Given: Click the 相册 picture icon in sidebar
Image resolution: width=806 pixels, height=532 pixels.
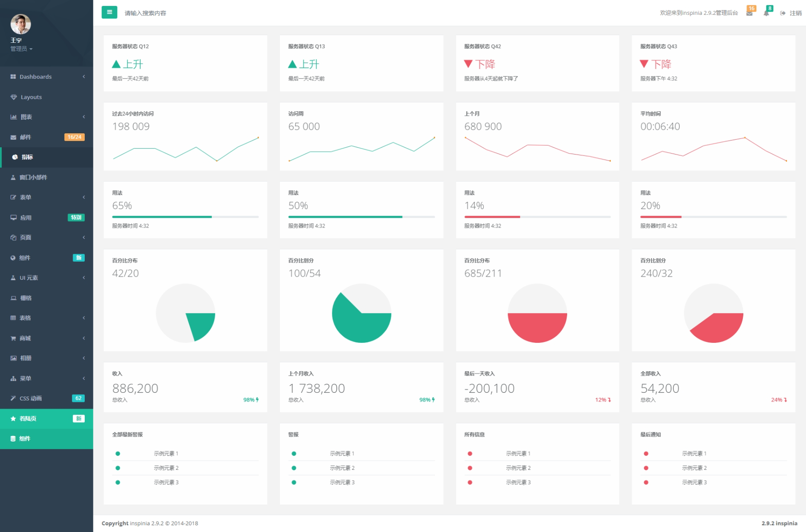Looking at the screenshot, I should (14, 359).
